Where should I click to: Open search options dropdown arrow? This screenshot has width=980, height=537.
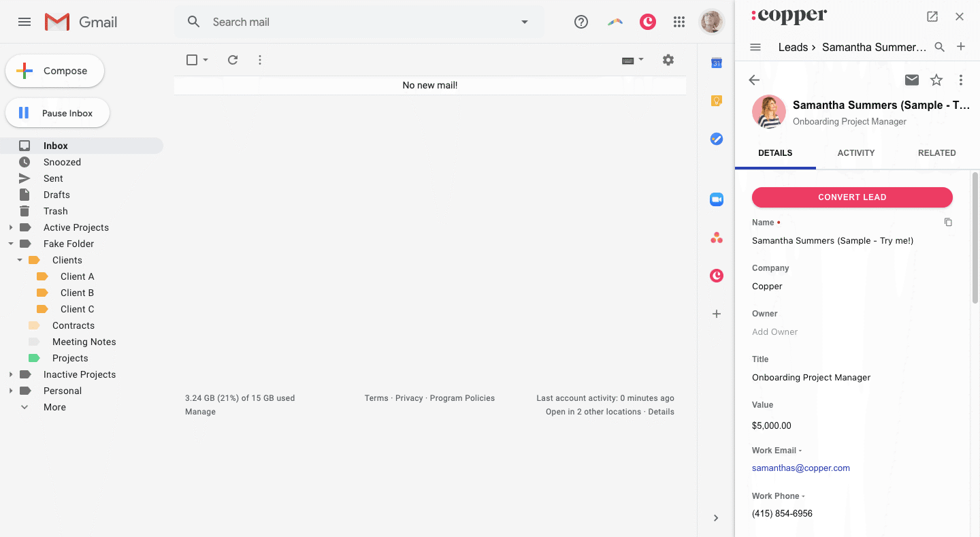tap(525, 22)
